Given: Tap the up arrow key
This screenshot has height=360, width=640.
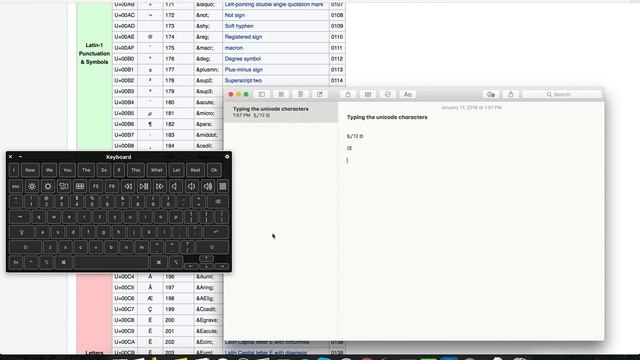Looking at the screenshot, I should tap(206, 259).
